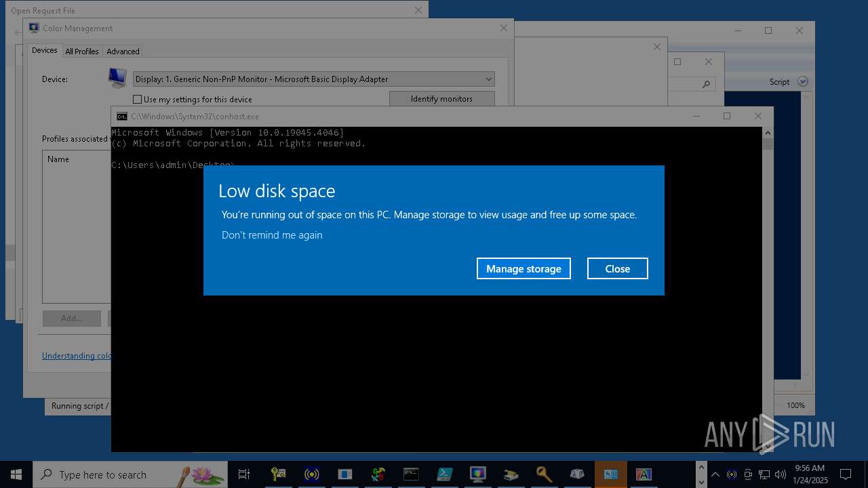
Task: Open network status in system tray
Action: click(x=764, y=474)
